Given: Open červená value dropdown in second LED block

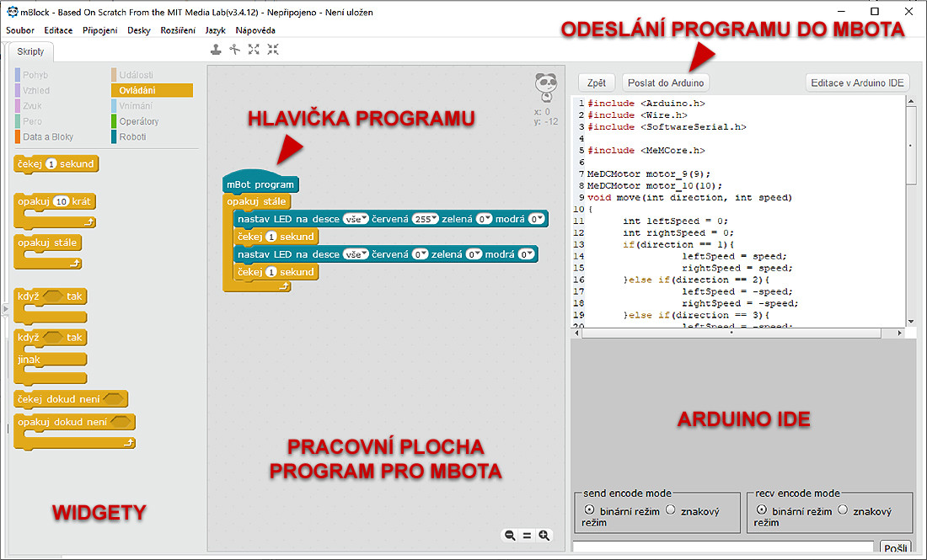Looking at the screenshot, I should coord(421,254).
